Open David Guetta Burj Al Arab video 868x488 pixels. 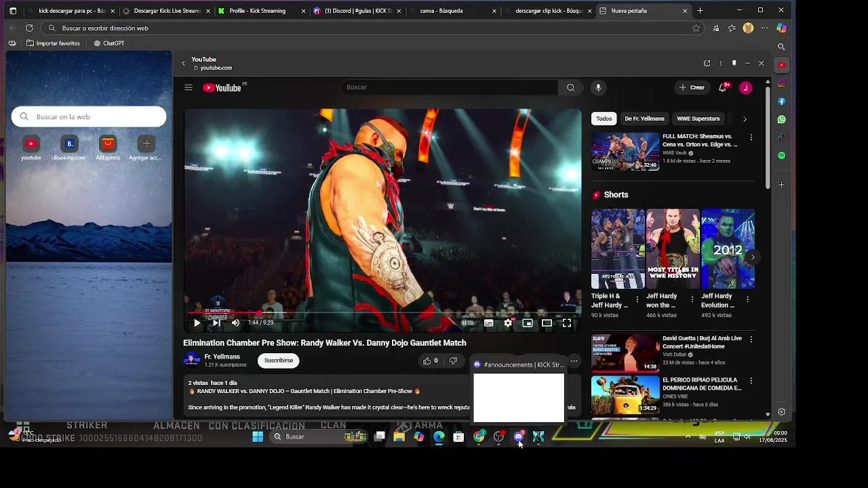pos(625,352)
